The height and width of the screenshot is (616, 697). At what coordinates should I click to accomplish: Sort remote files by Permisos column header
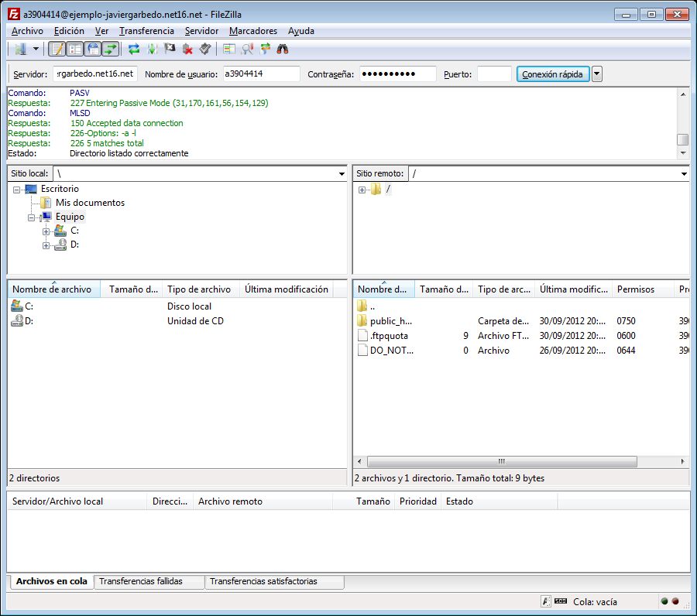[x=635, y=289]
